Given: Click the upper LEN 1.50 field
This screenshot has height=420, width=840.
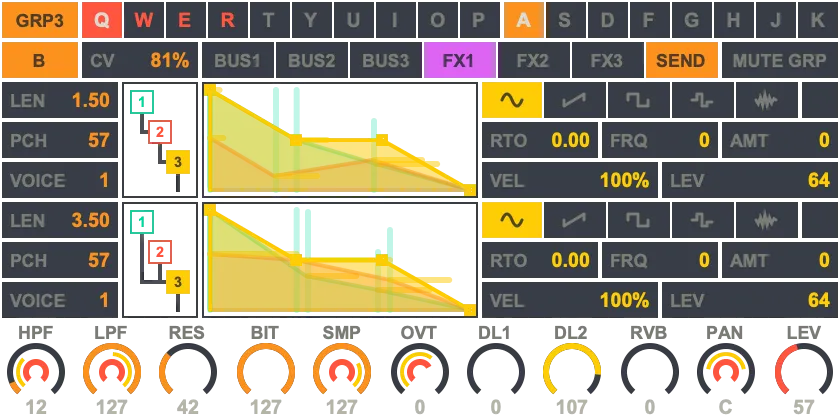Looking at the screenshot, I should [x=60, y=100].
